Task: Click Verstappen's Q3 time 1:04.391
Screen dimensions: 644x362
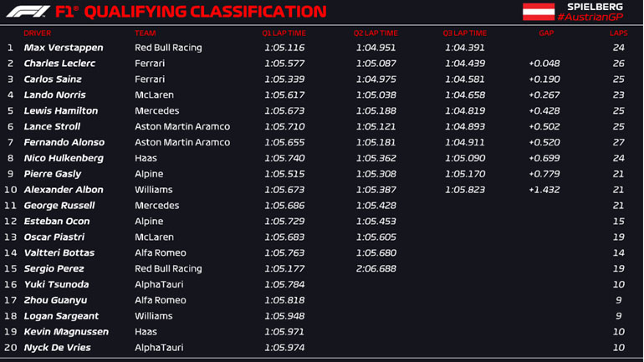Action: pyautogui.click(x=465, y=48)
